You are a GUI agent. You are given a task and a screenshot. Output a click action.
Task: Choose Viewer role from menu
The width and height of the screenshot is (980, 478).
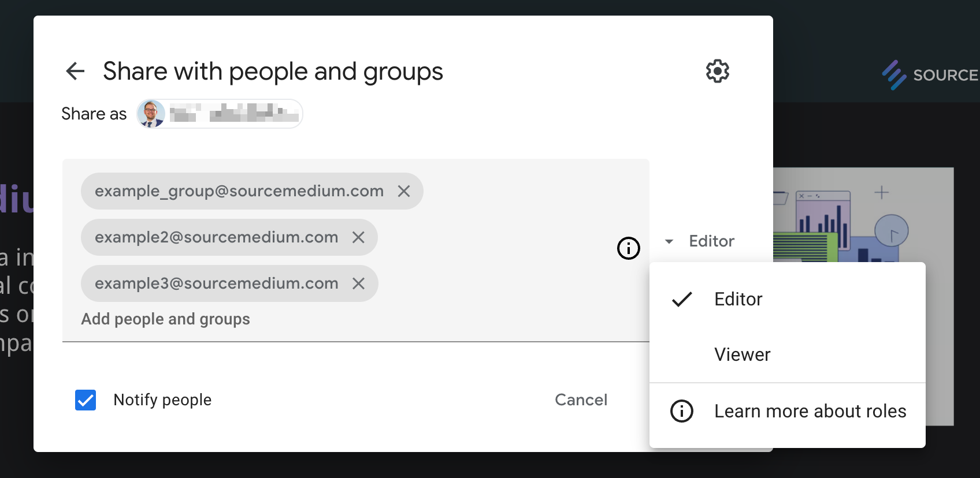point(742,354)
